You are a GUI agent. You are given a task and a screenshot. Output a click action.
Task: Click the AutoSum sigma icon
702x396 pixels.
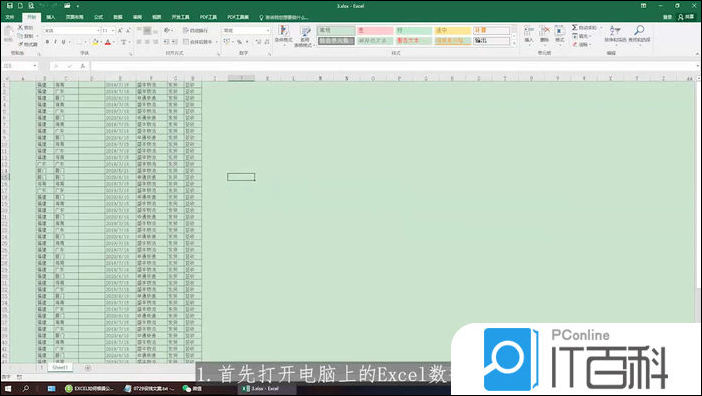coord(575,28)
